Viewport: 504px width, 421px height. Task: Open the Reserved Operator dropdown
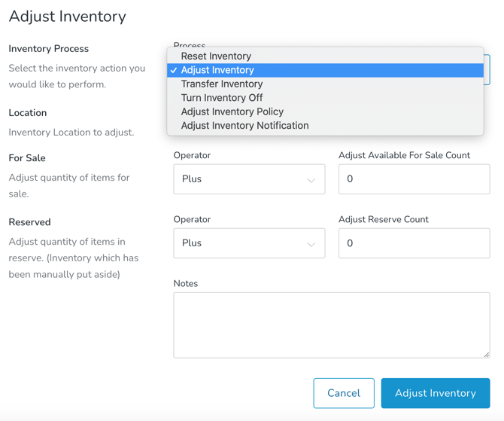248,243
